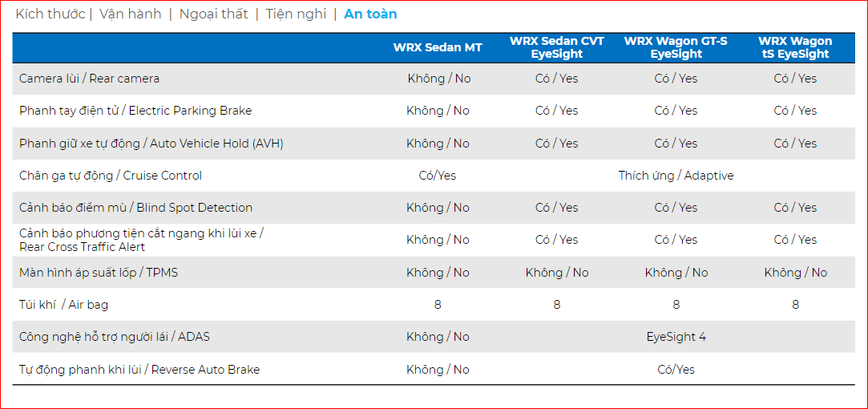
Task: Click the TPMS row label
Action: coord(99,273)
